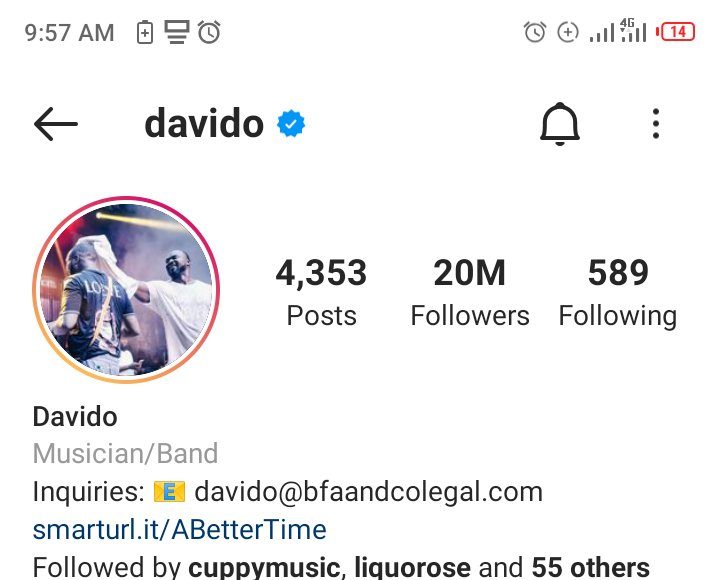Image resolution: width=720 pixels, height=580 pixels.
Task: Open the 4,353 Posts count
Action: (321, 292)
